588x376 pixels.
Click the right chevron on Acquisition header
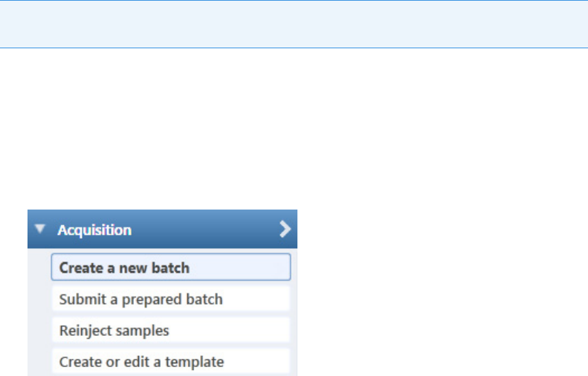(x=285, y=229)
